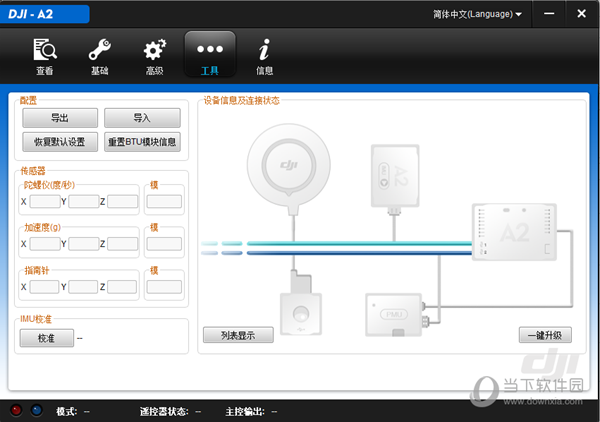Viewport: 600px width, 422px height.
Task: Click the red status indicator light
Action: 16,410
